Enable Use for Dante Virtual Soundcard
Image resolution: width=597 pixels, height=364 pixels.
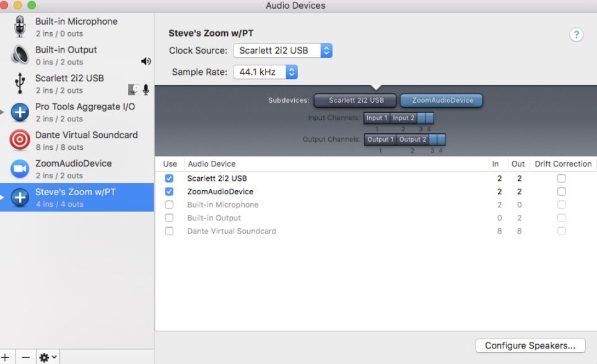(x=169, y=231)
